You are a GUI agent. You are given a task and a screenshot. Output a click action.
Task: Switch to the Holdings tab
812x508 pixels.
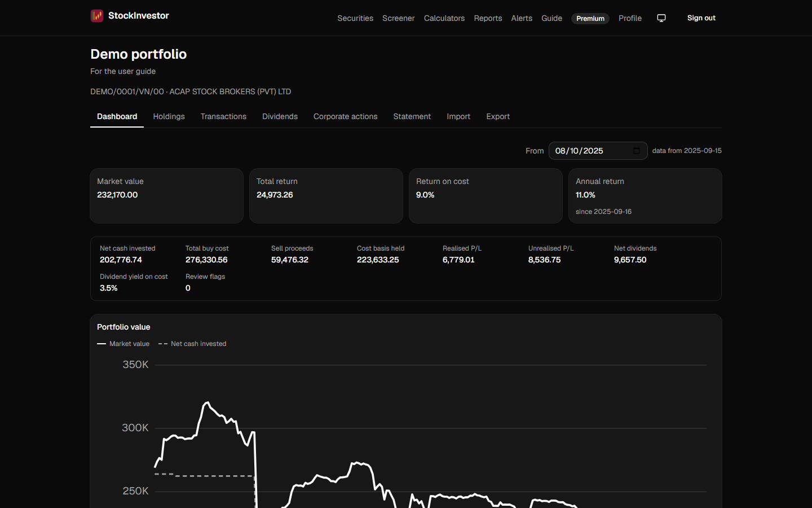[169, 116]
